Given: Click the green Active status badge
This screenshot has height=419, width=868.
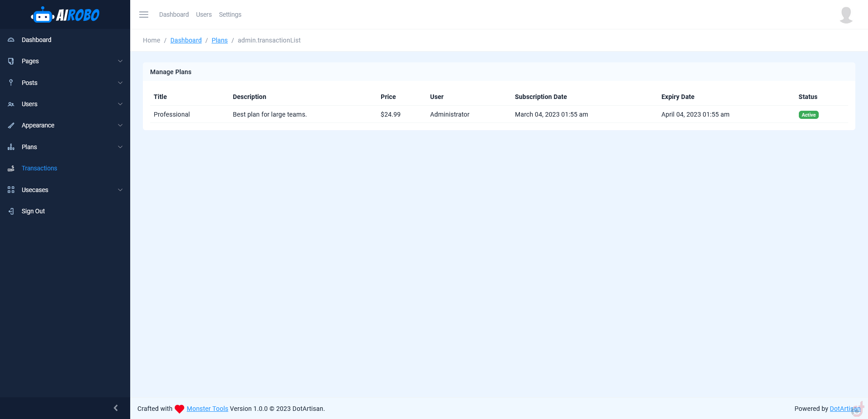Looking at the screenshot, I should tap(808, 115).
